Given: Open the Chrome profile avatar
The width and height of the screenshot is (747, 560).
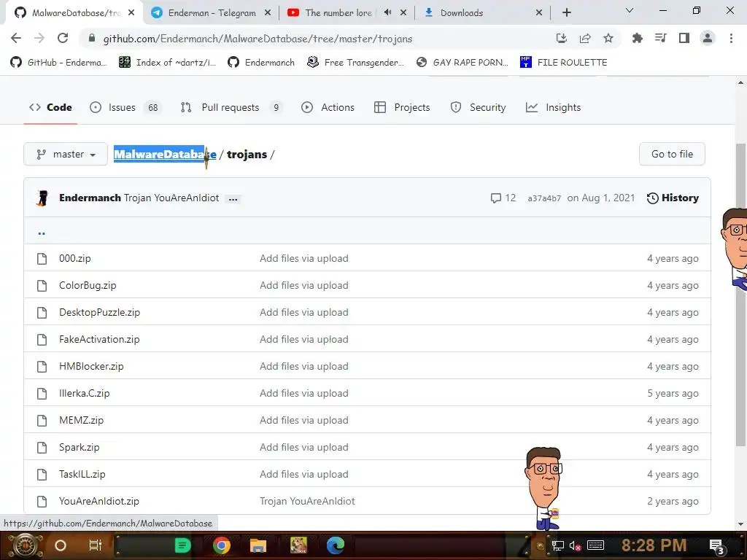Looking at the screenshot, I should click(708, 38).
